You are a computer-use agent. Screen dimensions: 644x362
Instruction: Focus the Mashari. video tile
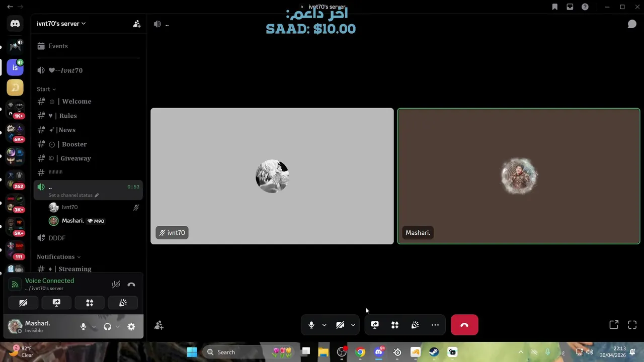point(519,176)
